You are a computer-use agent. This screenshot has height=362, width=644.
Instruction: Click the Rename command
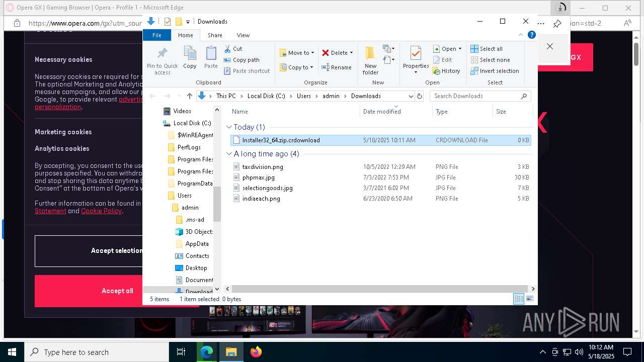337,67
